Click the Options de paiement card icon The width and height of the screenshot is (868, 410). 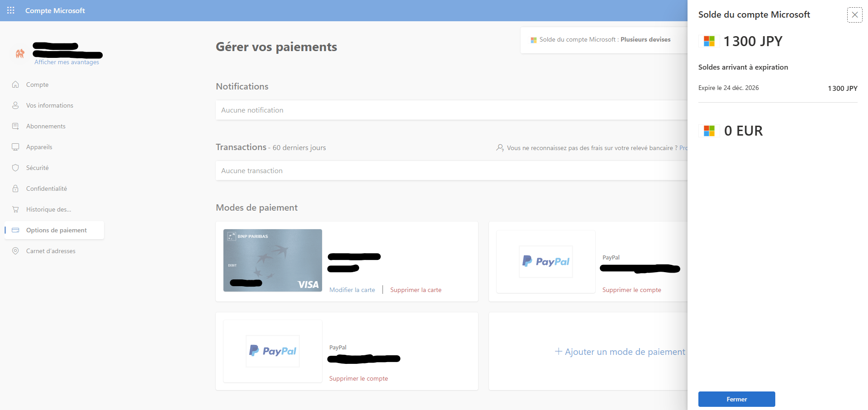[x=15, y=230]
